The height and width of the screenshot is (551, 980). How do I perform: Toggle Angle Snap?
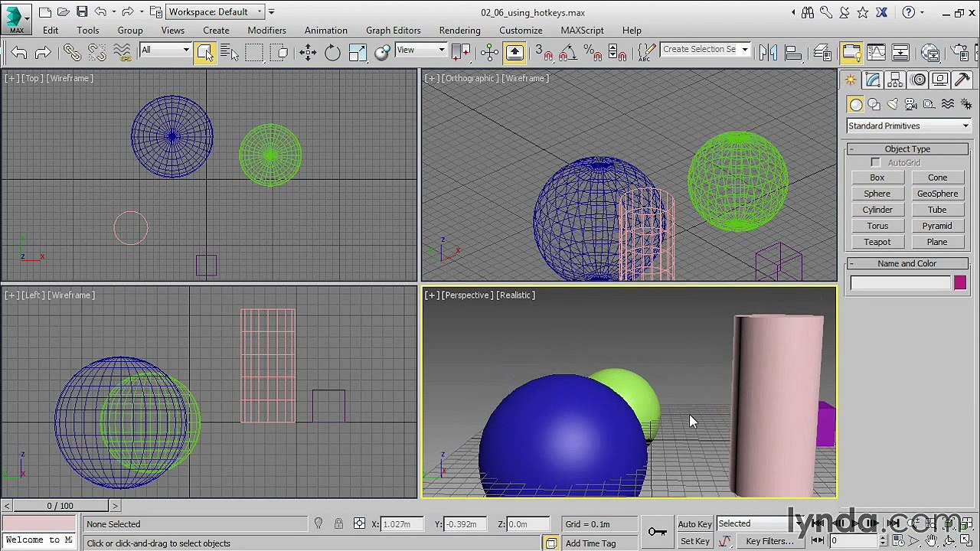click(x=567, y=52)
